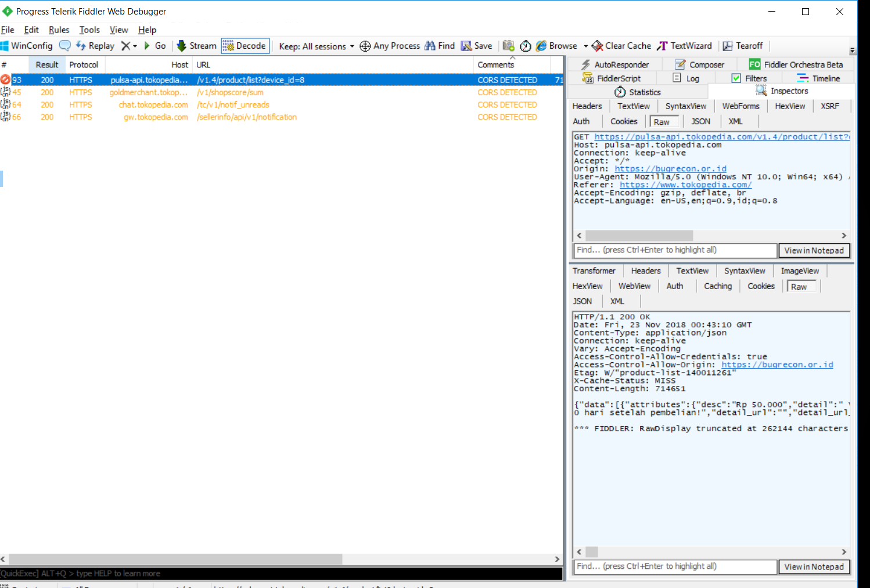Launch Browse from the toolbar
The image size is (870, 588).
[556, 46]
